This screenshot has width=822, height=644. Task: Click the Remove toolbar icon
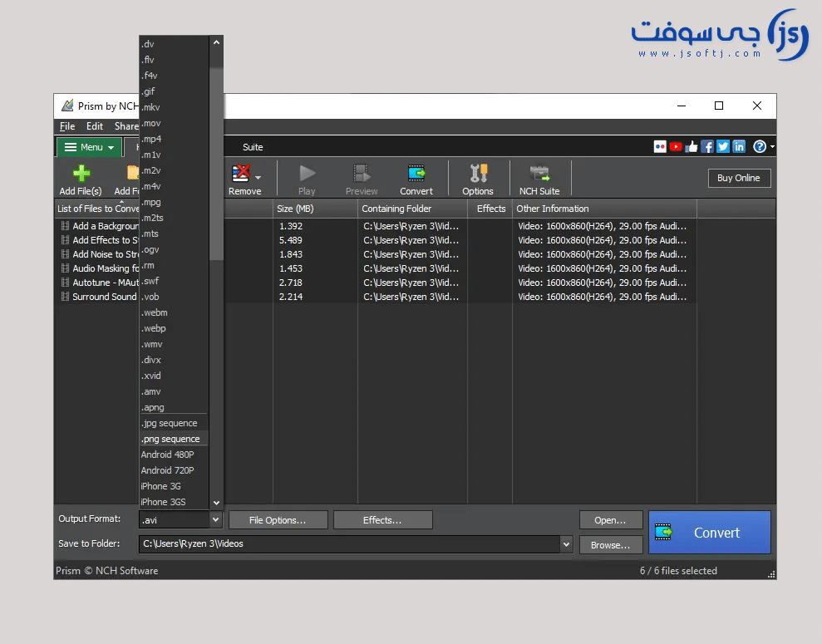point(241,173)
